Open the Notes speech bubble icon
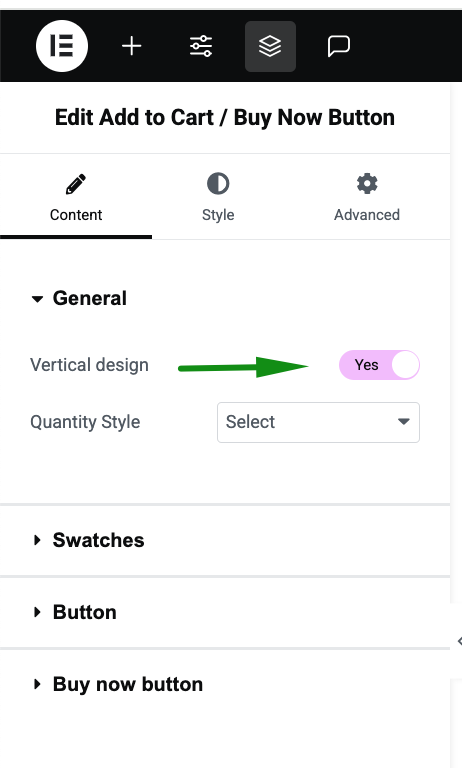 339,47
